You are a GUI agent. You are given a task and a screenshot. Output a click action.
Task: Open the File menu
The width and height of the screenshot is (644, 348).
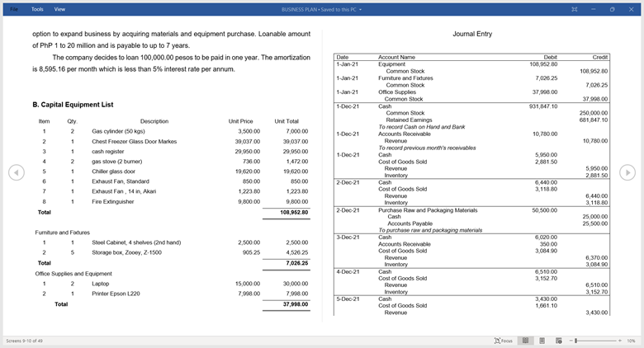tap(14, 9)
